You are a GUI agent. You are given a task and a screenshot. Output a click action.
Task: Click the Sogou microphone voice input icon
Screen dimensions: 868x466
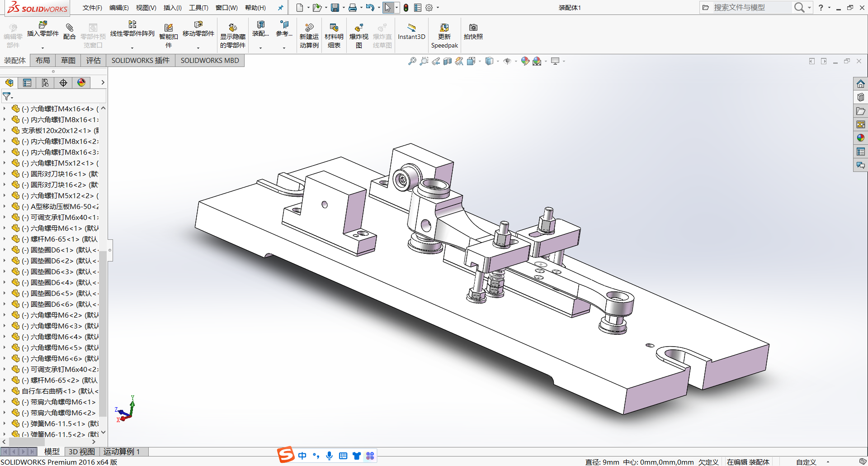point(330,456)
